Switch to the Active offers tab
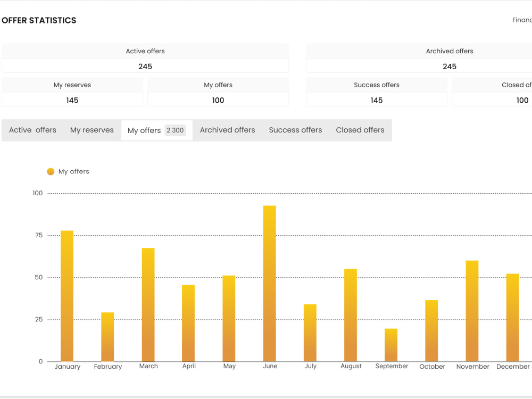 pos(32,130)
